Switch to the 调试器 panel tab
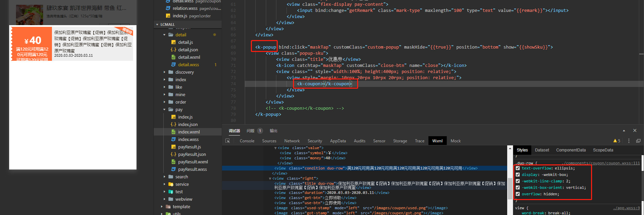Image resolution: width=644 pixels, height=215 pixels. (x=234, y=131)
